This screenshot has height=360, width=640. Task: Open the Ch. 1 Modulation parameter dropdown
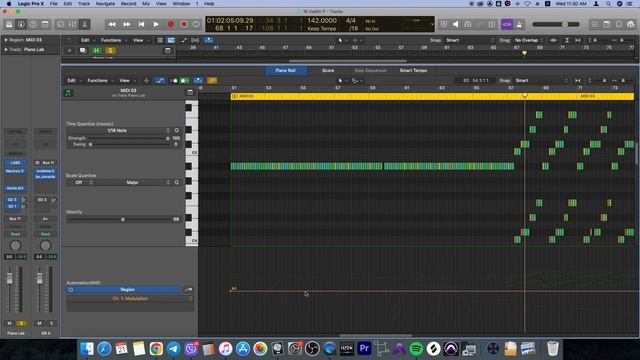130,299
